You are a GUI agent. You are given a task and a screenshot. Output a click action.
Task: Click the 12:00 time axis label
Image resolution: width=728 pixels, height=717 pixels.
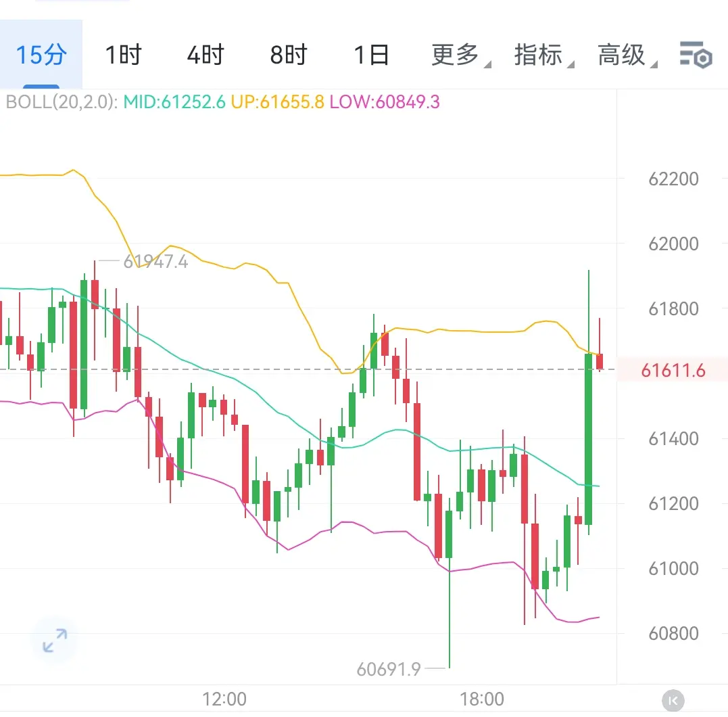click(224, 699)
